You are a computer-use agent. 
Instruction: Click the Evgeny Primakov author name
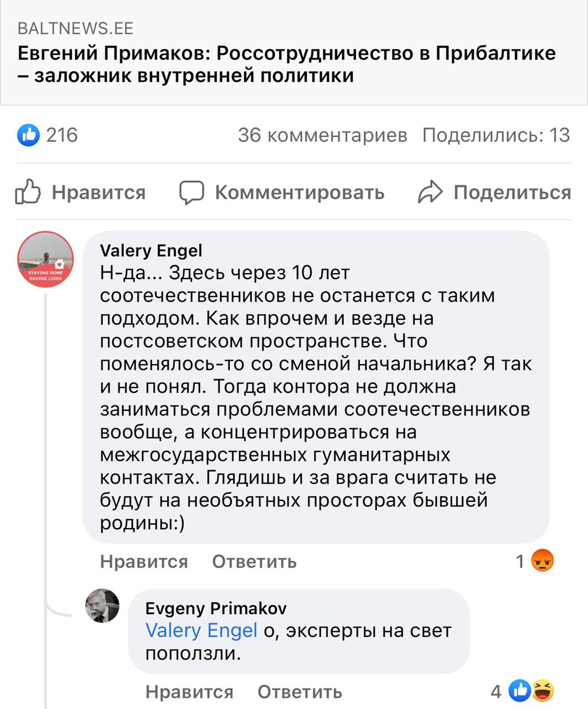coord(216,608)
